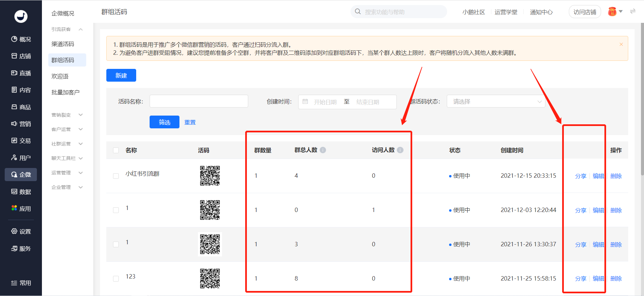Open 企微概况 in the submenu
Image resolution: width=644 pixels, height=296 pixels.
click(63, 13)
